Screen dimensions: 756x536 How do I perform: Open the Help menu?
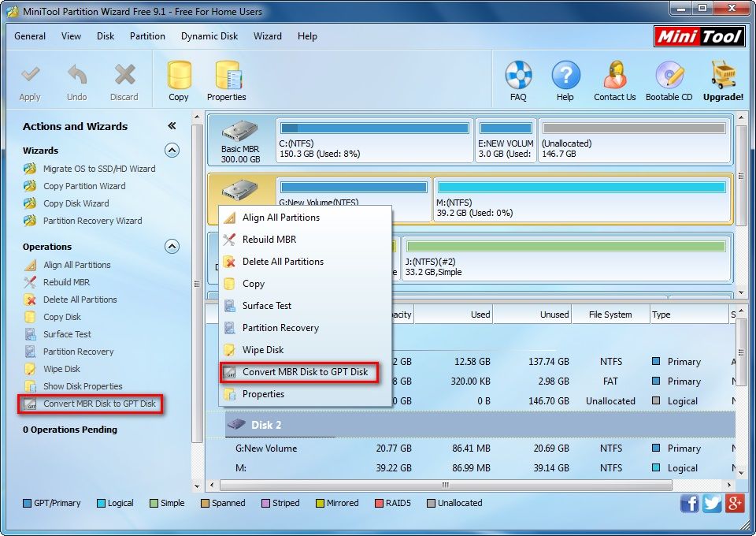click(x=307, y=36)
